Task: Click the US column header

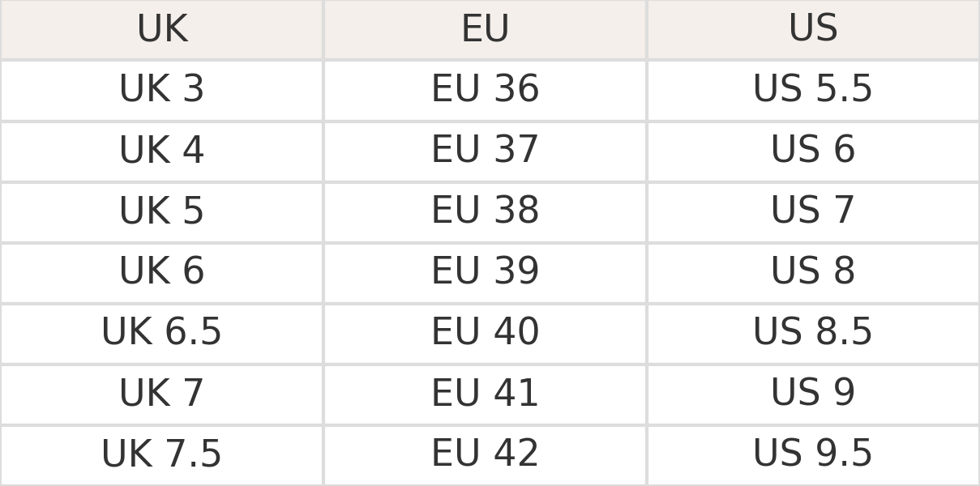Action: coord(813,29)
